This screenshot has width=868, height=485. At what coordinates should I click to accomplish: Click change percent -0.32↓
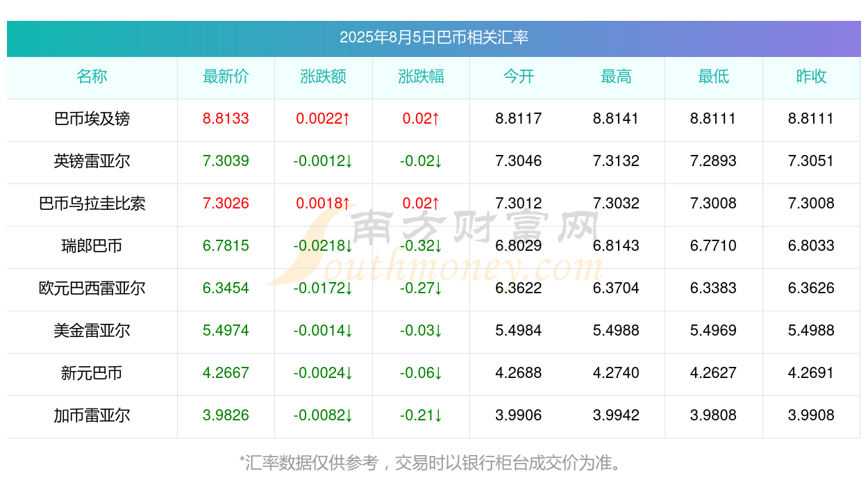tap(421, 246)
